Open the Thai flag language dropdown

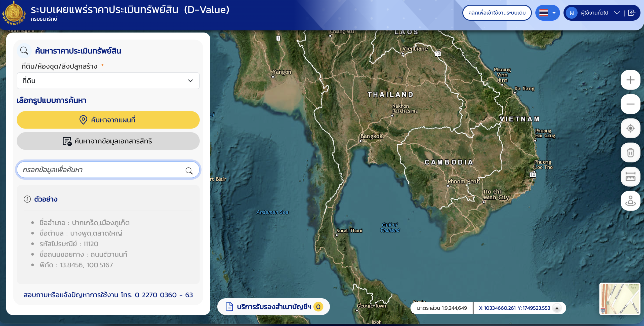point(547,13)
